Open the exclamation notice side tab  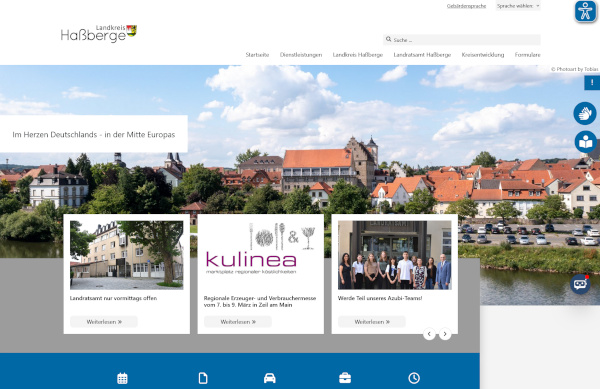point(592,83)
